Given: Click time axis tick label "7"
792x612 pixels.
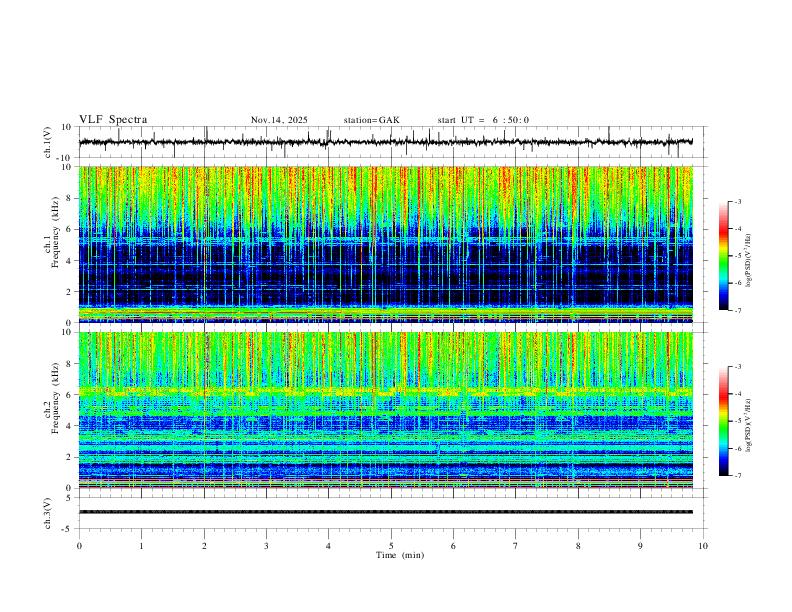Looking at the screenshot, I should pos(516,546).
